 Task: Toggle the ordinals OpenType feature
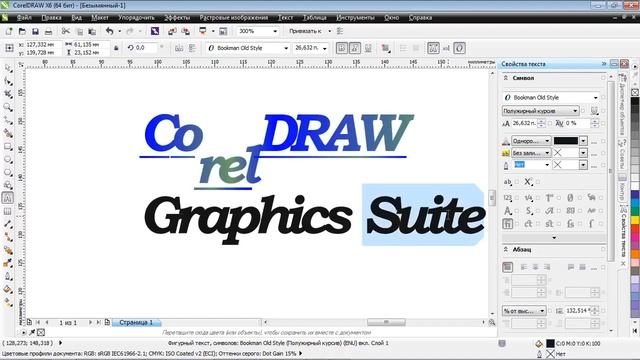click(x=549, y=198)
